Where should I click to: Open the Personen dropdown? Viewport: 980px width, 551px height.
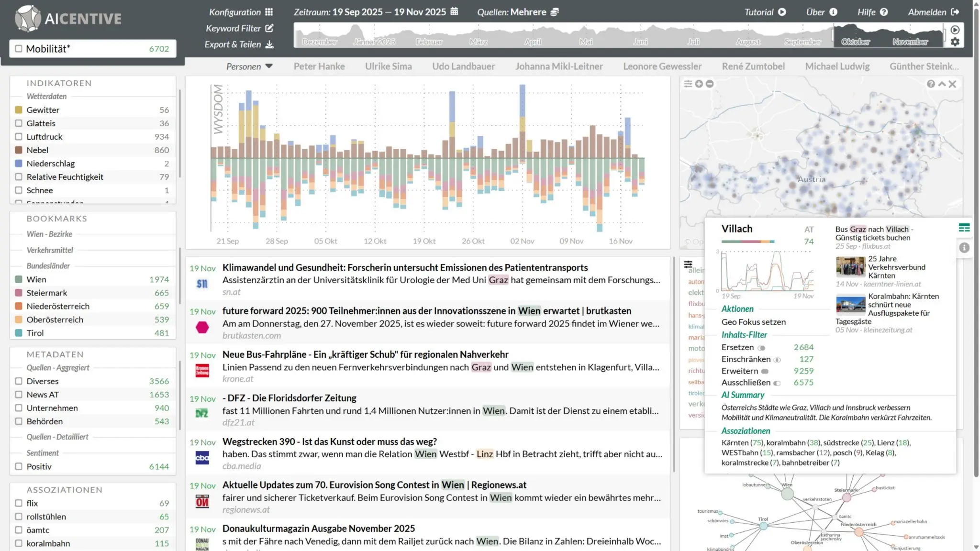point(249,66)
